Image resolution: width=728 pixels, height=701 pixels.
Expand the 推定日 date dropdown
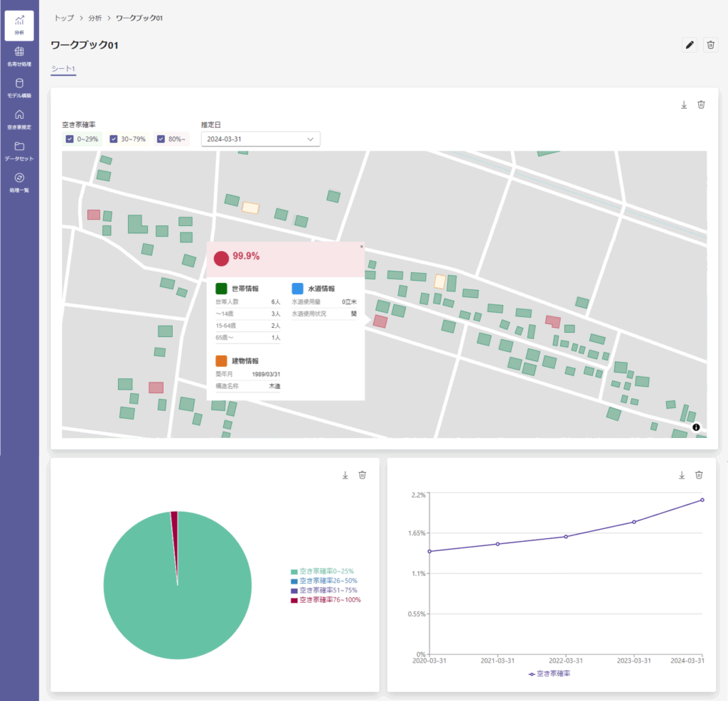(260, 139)
